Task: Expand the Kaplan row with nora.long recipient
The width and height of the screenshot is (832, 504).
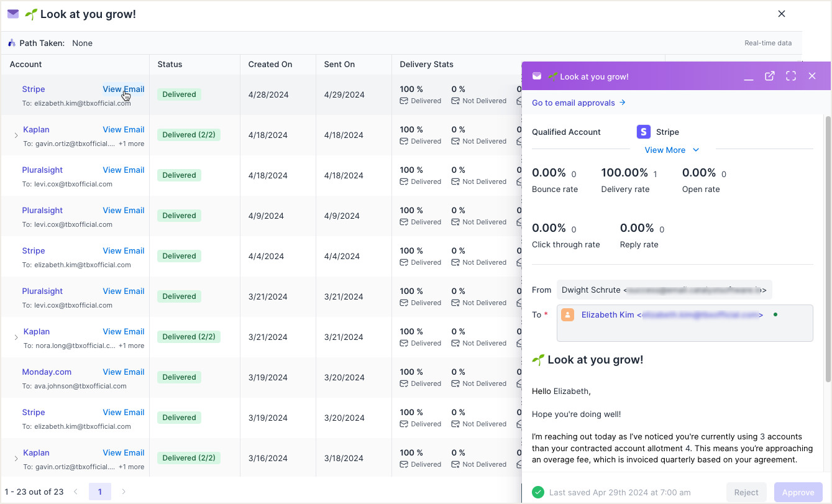Action: [x=16, y=337]
